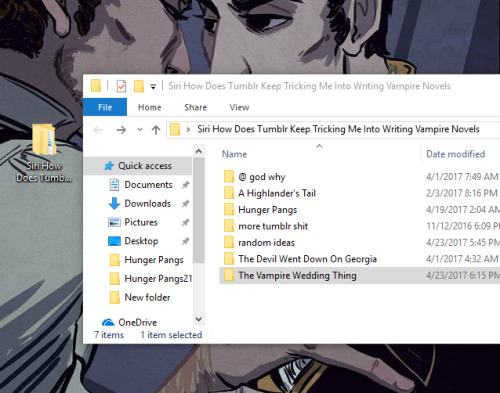Click the address bar folder icon
This screenshot has height=393, width=500.
pos(175,129)
